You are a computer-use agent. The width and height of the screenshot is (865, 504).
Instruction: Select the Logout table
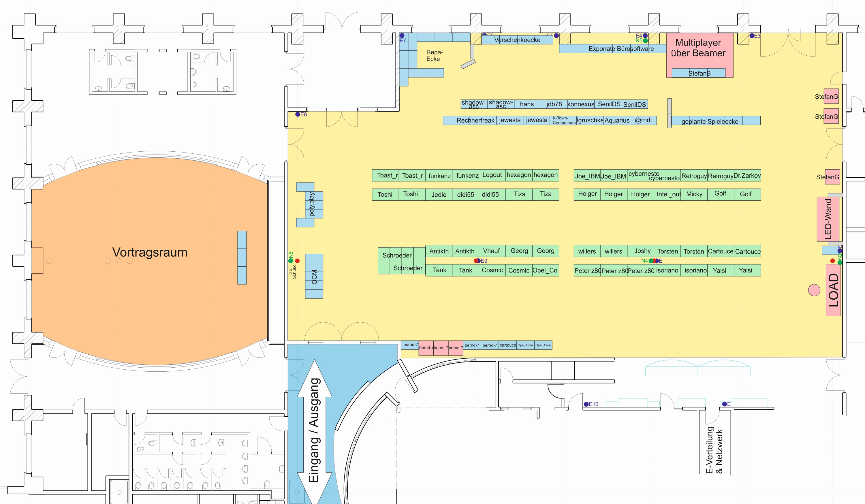point(492,175)
